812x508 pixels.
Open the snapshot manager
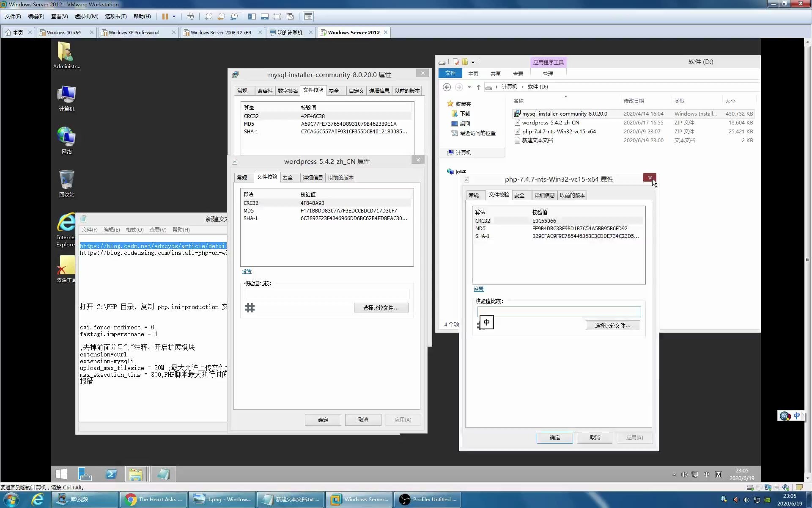tap(234, 17)
